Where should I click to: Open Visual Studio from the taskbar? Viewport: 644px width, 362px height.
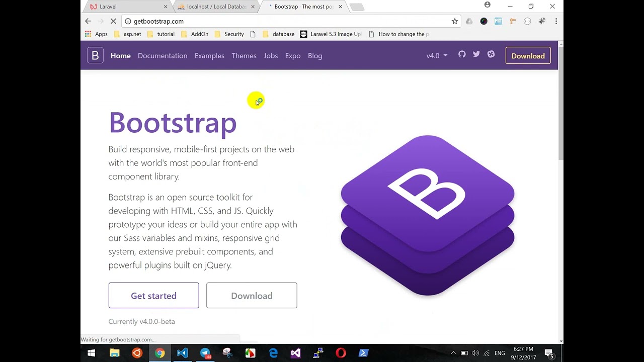[296, 353]
